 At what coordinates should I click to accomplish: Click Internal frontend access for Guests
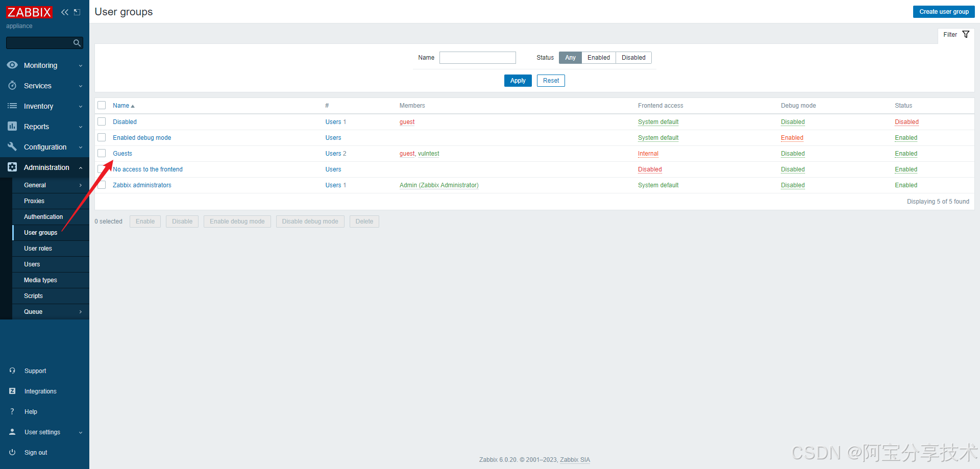(648, 154)
